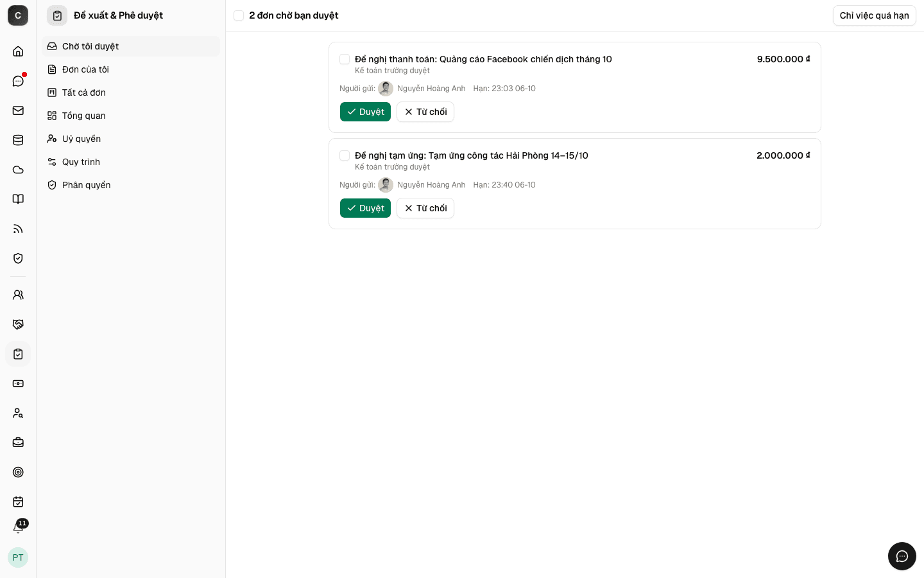Click sender avatar on the Hải Phòng request
The image size is (924, 578).
(x=386, y=185)
